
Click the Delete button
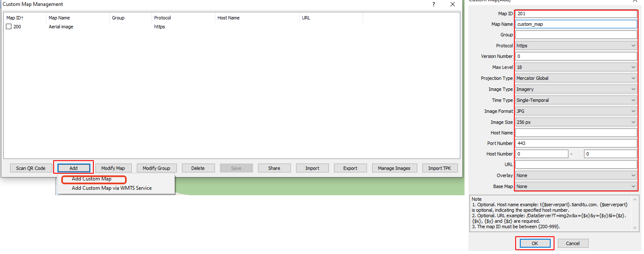198,168
